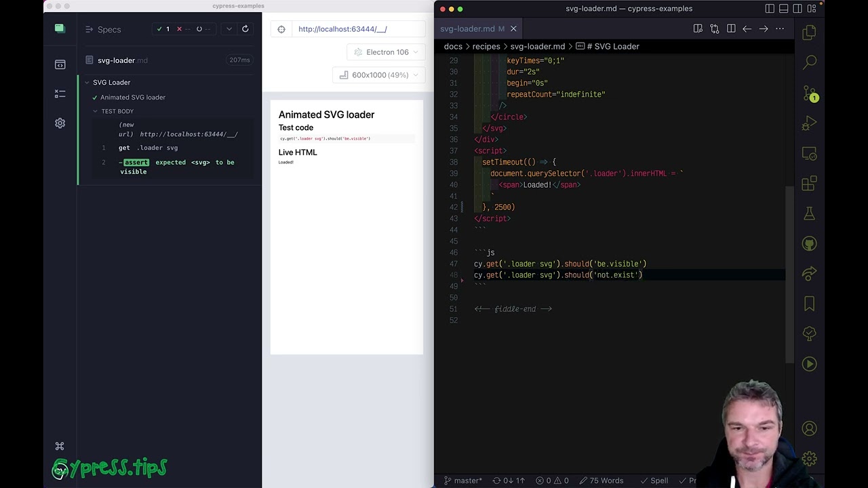Open markdown preview to the side

pyautogui.click(x=698, y=28)
